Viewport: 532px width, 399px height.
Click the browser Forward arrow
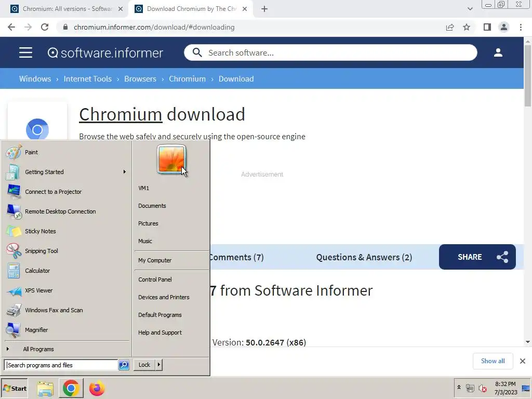28,27
